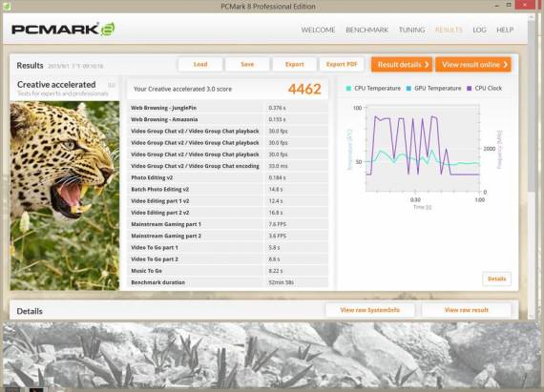Image resolution: width=544 pixels, height=392 pixels.
Task: Click the app icon in the title bar
Action: 7,7
